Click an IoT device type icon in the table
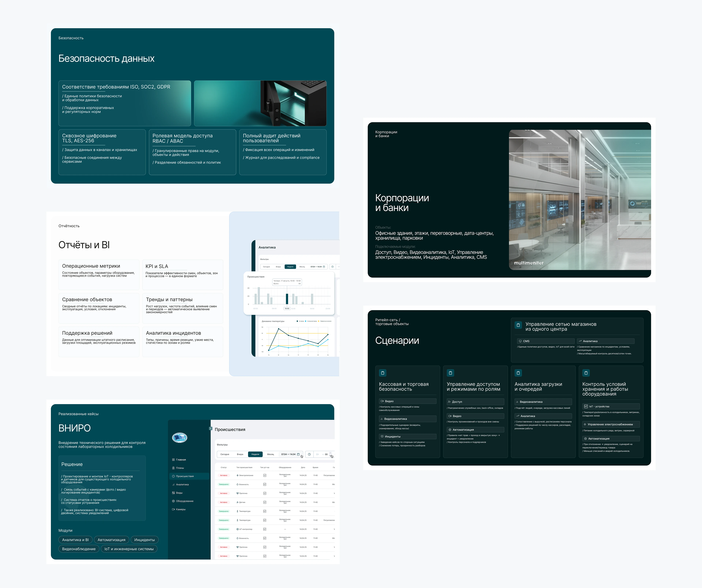This screenshot has width=702, height=588. click(x=265, y=475)
